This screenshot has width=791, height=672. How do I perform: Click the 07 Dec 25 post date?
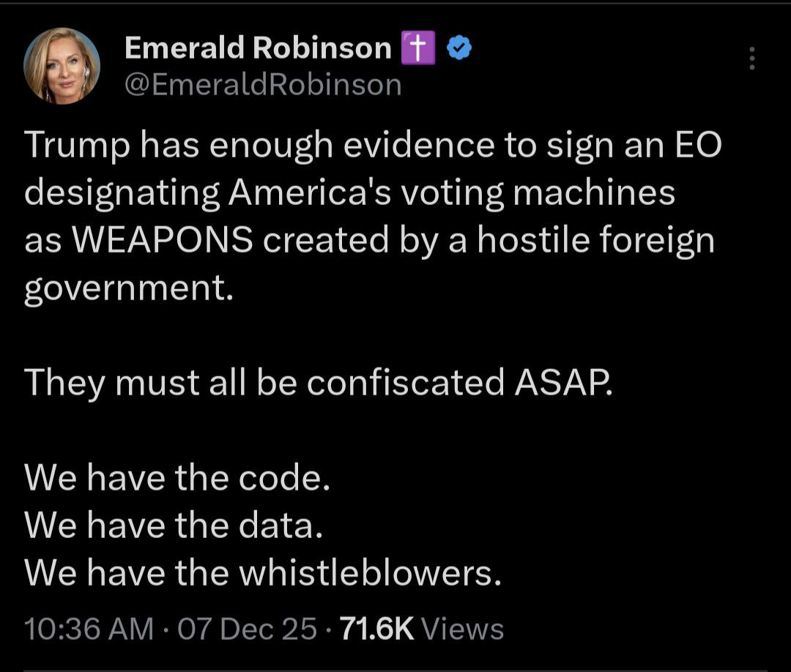point(248,629)
